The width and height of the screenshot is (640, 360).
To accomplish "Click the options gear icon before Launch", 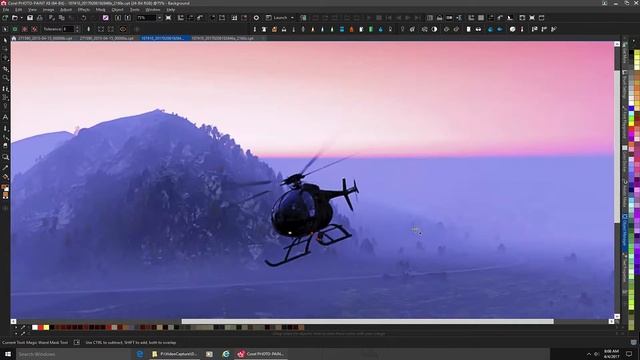I will coord(256,18).
